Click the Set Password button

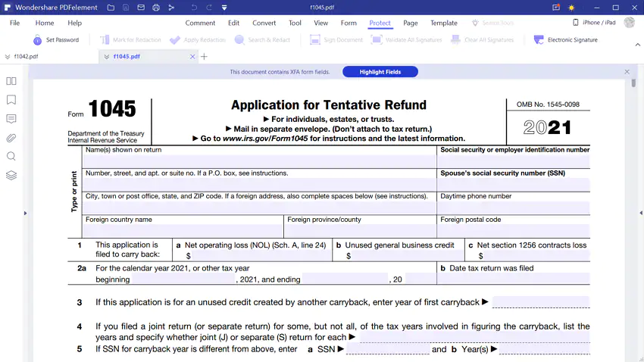(56, 40)
